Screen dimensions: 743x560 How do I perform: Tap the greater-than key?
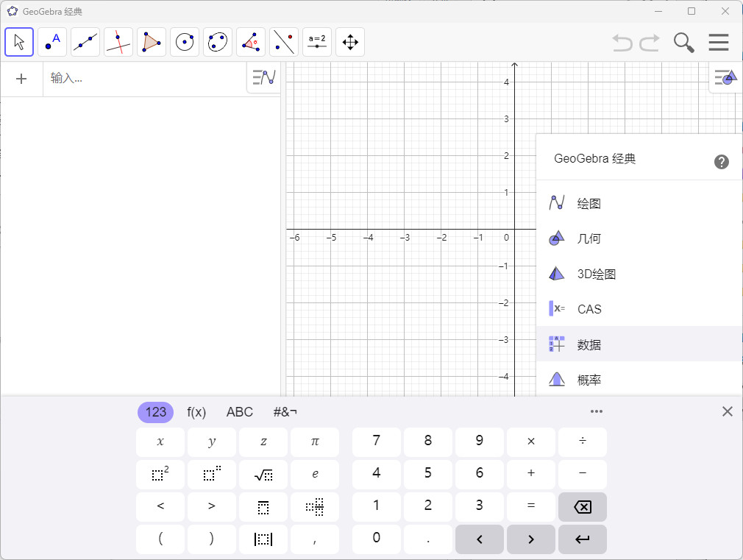point(212,506)
